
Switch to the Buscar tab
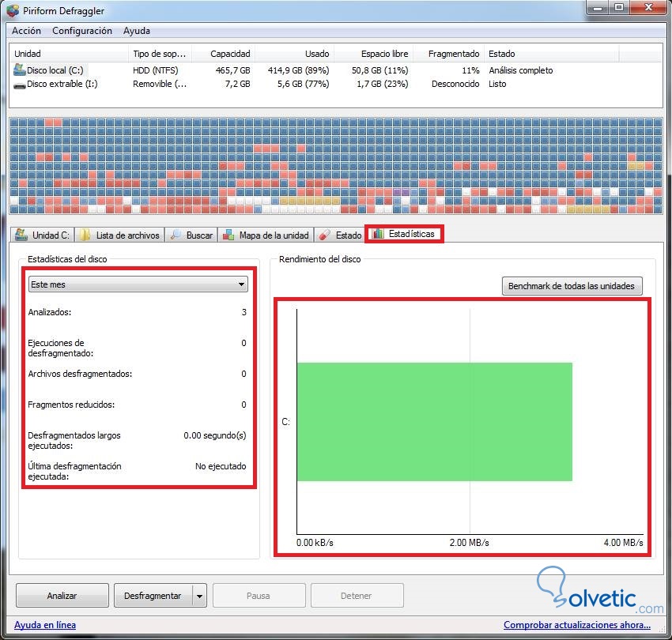coord(191,235)
